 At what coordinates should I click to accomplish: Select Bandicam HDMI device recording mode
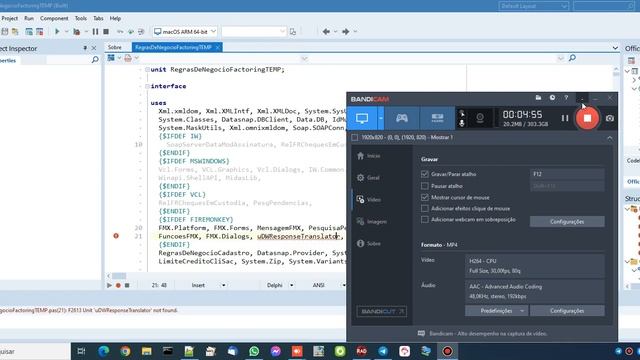[437, 118]
